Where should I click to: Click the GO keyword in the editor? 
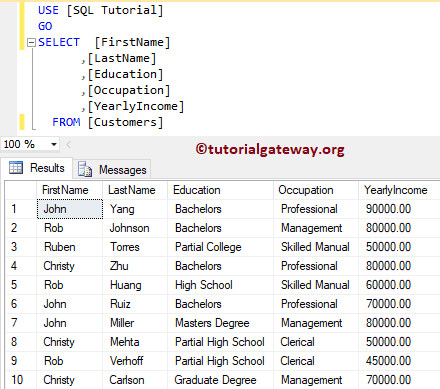click(x=45, y=26)
